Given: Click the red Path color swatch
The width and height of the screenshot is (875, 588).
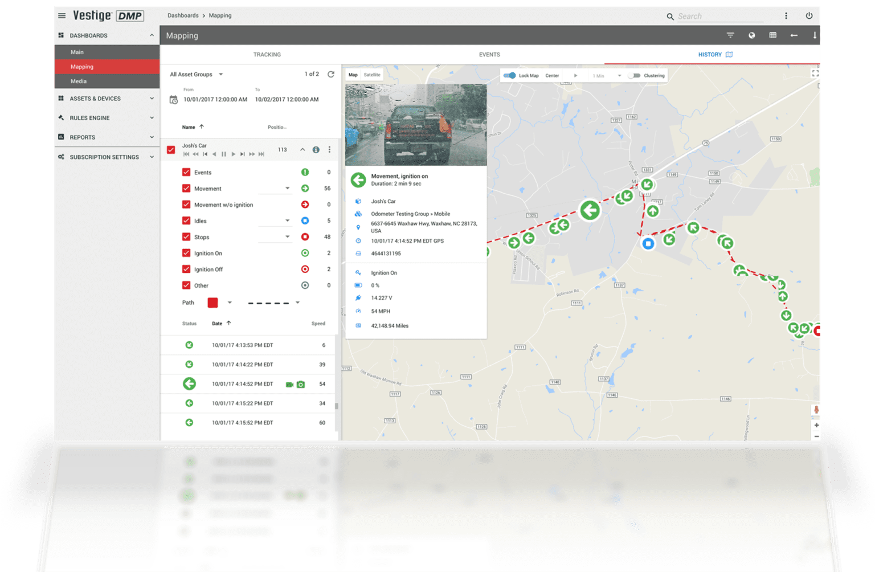Looking at the screenshot, I should coord(212,303).
